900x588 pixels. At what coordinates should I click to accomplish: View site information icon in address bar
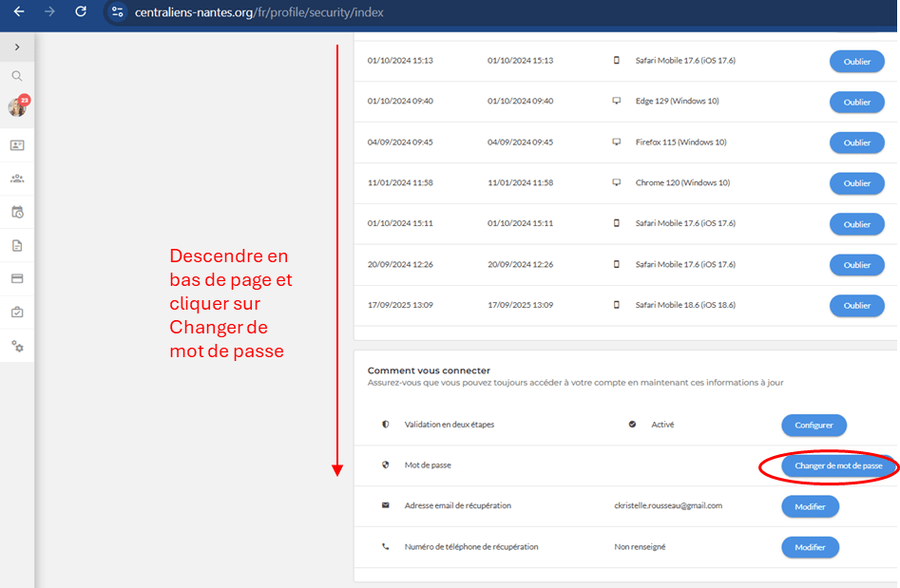tap(117, 12)
